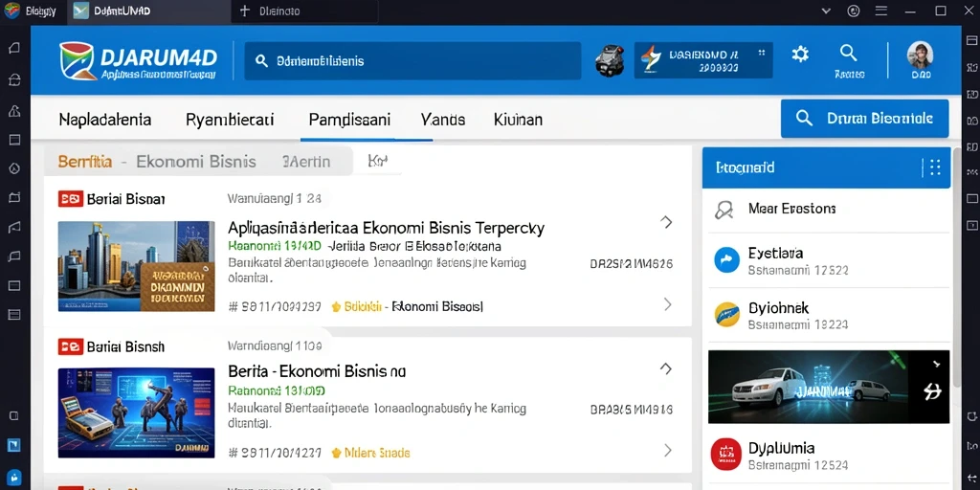The width and height of the screenshot is (980, 490).
Task: Click the small grid dots in header account box
Action: pyautogui.click(x=761, y=54)
